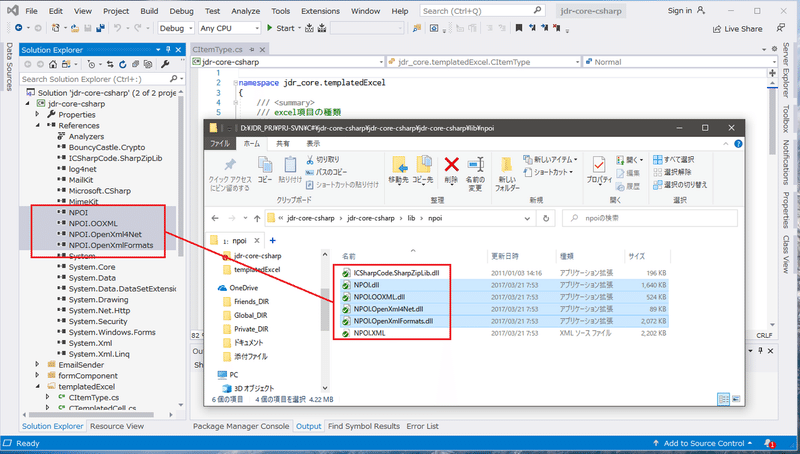Screen dimensions: 800x454
Task: Click the npoiの検索 search box in Explorer
Action: [649, 218]
